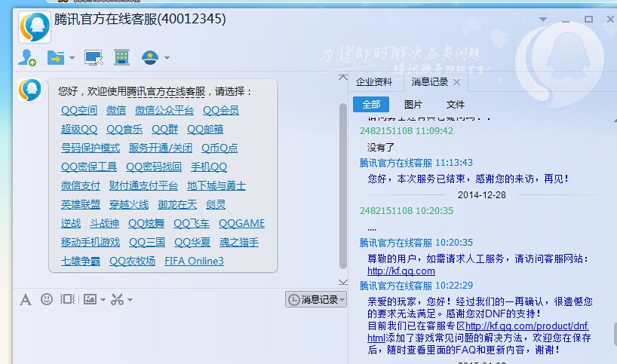Screen dimensions: 617x364
Task: Open the 手机QQ link
Action: [x=209, y=167]
